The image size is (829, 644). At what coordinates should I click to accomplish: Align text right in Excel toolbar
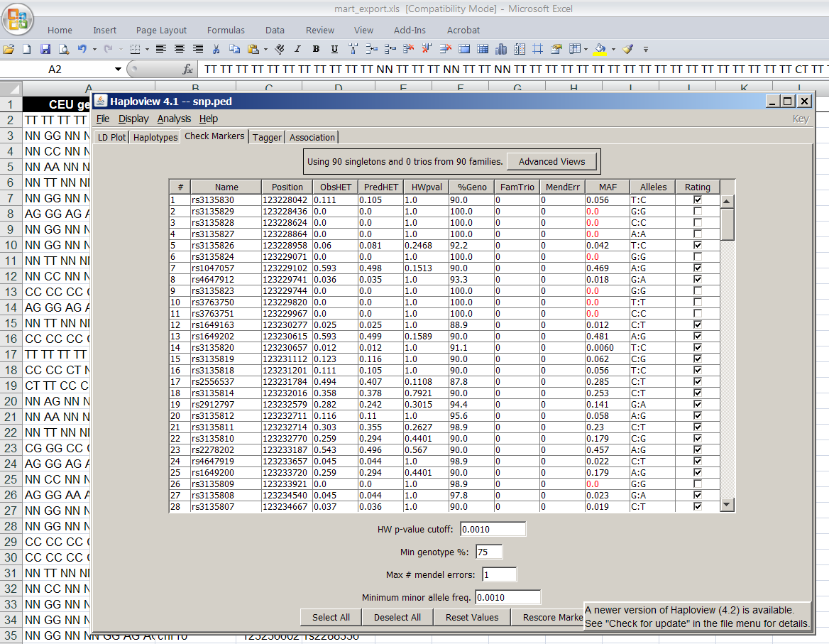coord(198,49)
